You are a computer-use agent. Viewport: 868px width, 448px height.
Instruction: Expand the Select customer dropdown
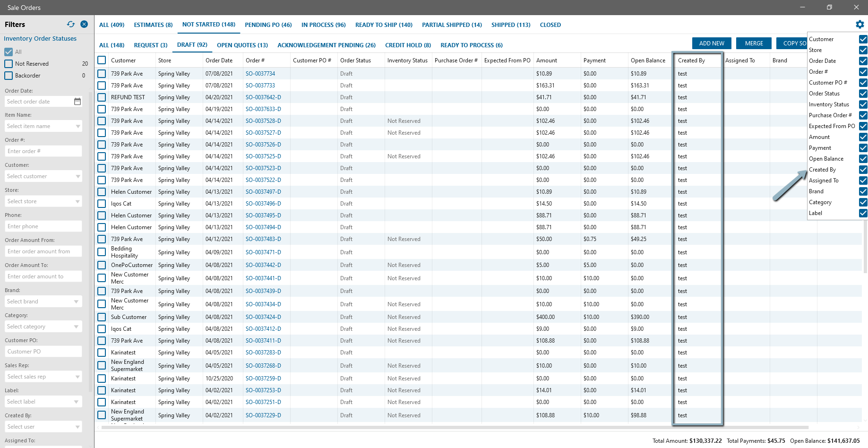tap(43, 176)
